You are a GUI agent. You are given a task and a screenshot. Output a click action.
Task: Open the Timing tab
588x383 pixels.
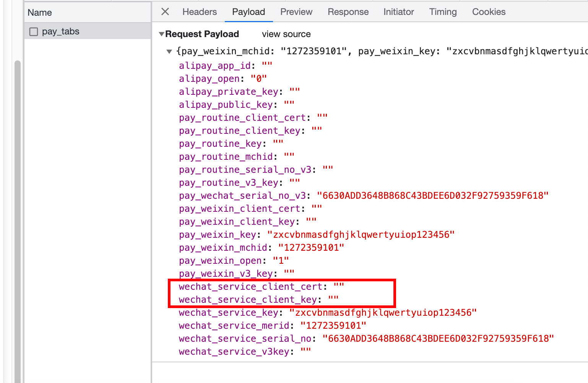443,12
